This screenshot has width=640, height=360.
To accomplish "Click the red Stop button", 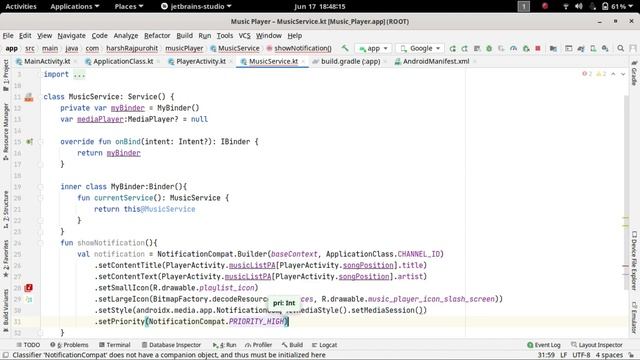I will (538, 48).
